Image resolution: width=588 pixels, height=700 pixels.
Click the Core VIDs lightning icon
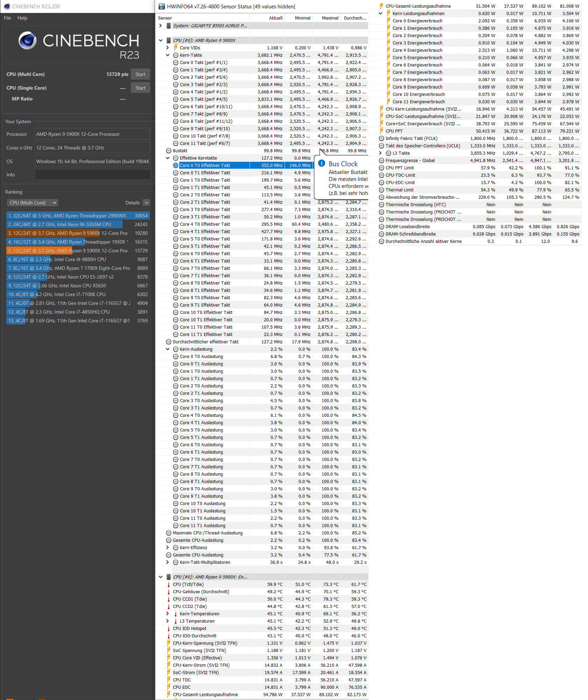pos(176,48)
